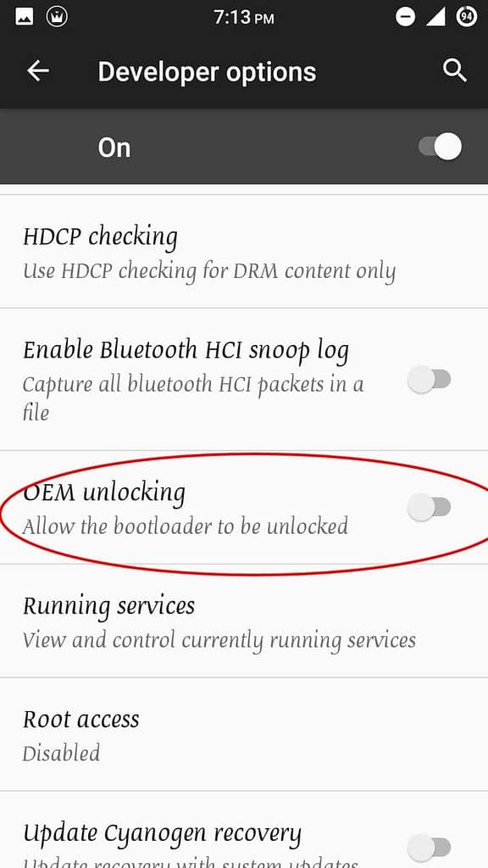Screen dimensions: 488x868
Task: Tap the battery 94 indicator icon
Action: point(467,17)
